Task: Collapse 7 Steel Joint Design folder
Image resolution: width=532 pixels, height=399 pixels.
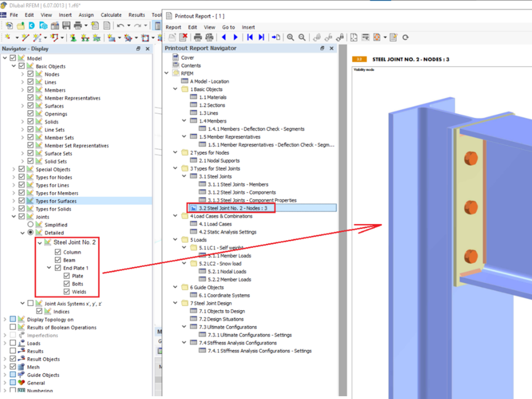Action: click(x=175, y=303)
